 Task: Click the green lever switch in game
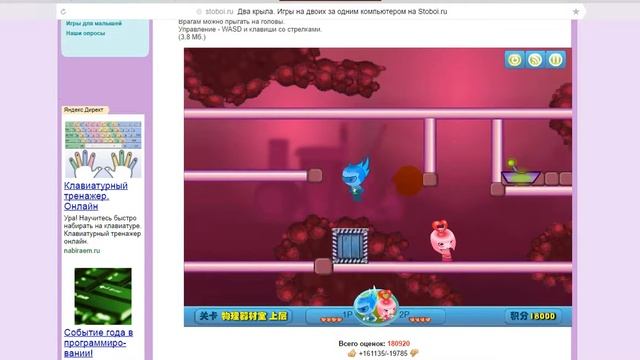tap(520, 173)
